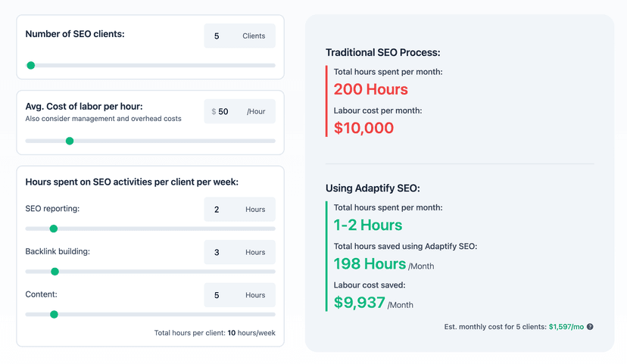The width and height of the screenshot is (627, 364).
Task: Click the '$9,937' labour cost saved value
Action: tap(360, 303)
